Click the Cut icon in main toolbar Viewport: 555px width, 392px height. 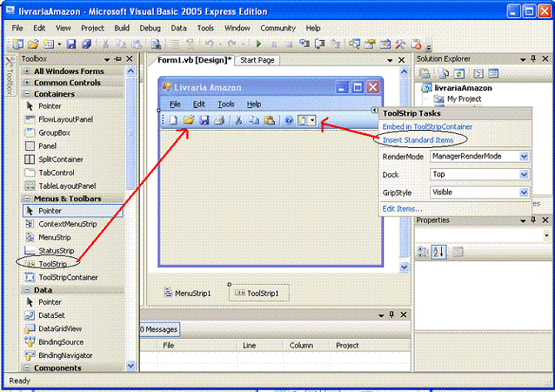click(x=105, y=44)
